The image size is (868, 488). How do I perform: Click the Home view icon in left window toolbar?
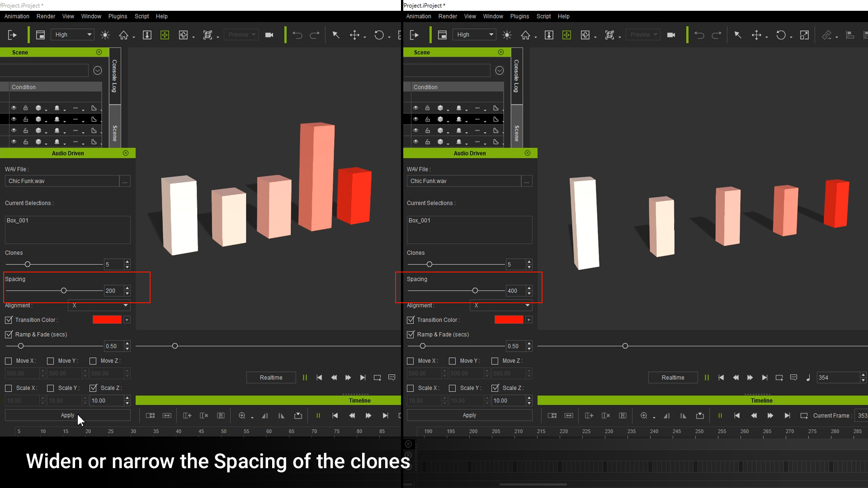(x=123, y=35)
